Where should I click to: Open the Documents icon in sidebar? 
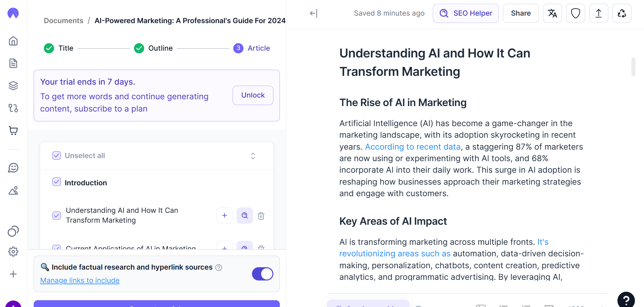click(13, 63)
